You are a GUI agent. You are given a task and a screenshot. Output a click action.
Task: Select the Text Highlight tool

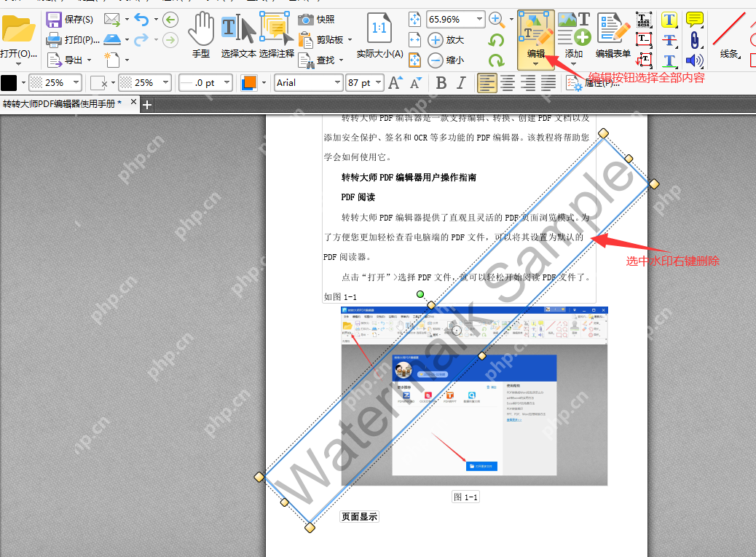(x=669, y=20)
